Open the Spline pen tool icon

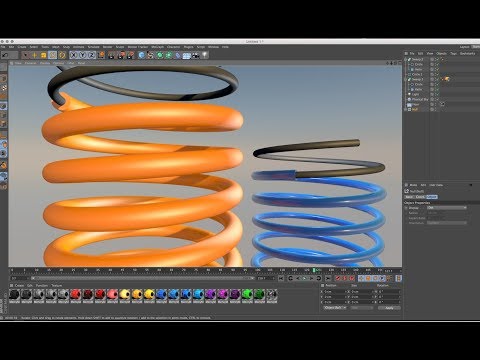pyautogui.click(x=150, y=55)
